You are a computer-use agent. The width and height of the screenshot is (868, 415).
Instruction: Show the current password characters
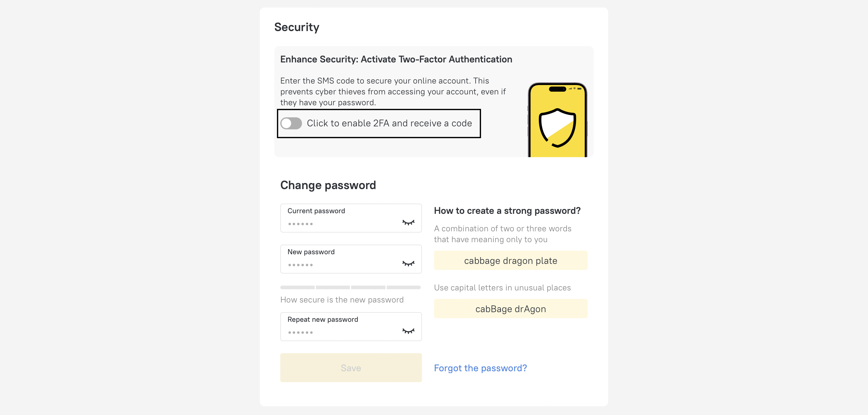408,223
